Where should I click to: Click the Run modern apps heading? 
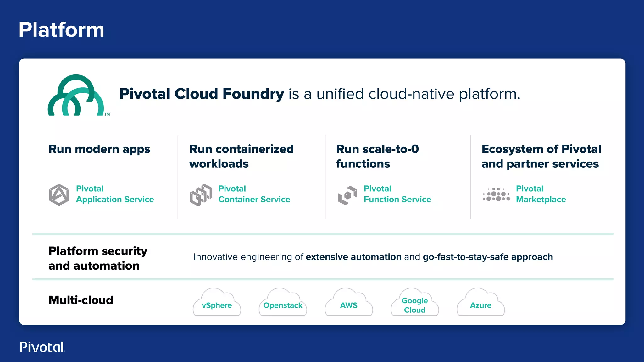tap(99, 149)
